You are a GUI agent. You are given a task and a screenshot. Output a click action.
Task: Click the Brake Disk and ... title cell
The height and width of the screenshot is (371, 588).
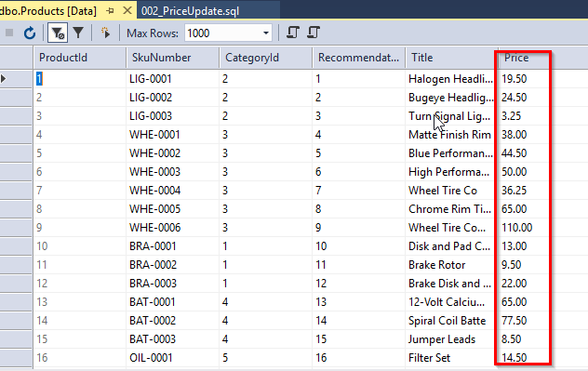(x=451, y=284)
